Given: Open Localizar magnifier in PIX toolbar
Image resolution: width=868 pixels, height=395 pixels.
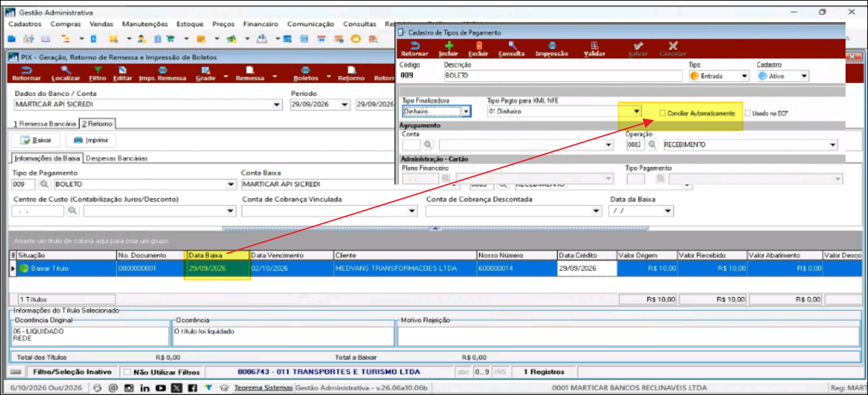Looking at the screenshot, I should [x=65, y=70].
